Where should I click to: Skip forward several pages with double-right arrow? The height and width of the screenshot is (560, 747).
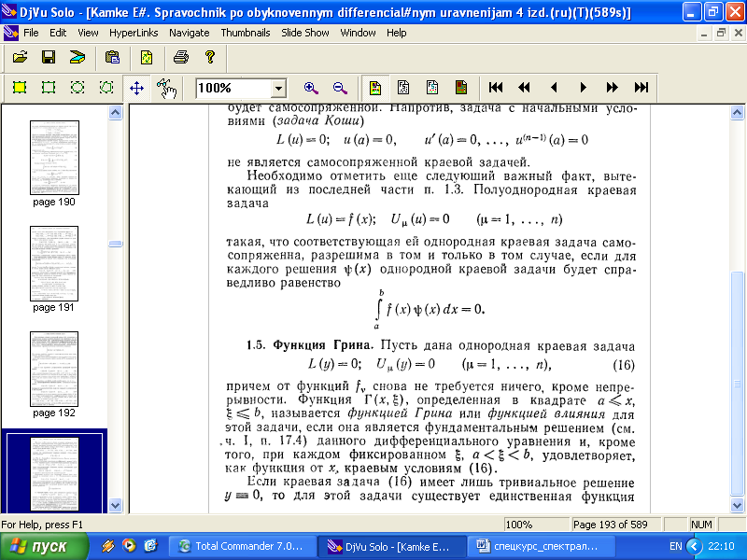pos(613,88)
